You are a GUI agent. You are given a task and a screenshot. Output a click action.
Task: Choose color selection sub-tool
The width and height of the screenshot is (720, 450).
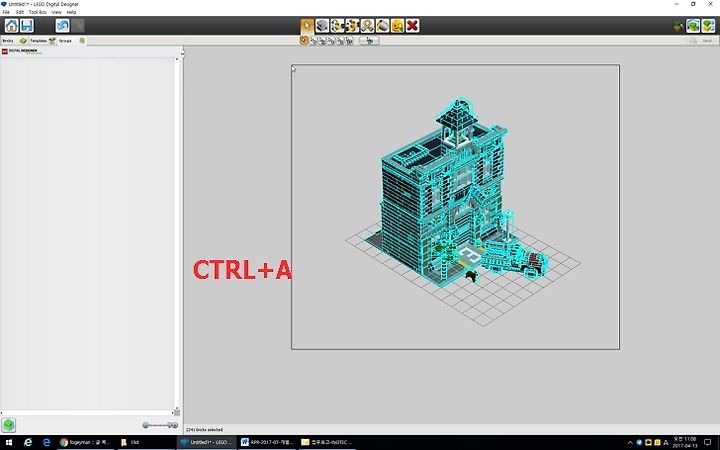pyautogui.click(x=332, y=41)
